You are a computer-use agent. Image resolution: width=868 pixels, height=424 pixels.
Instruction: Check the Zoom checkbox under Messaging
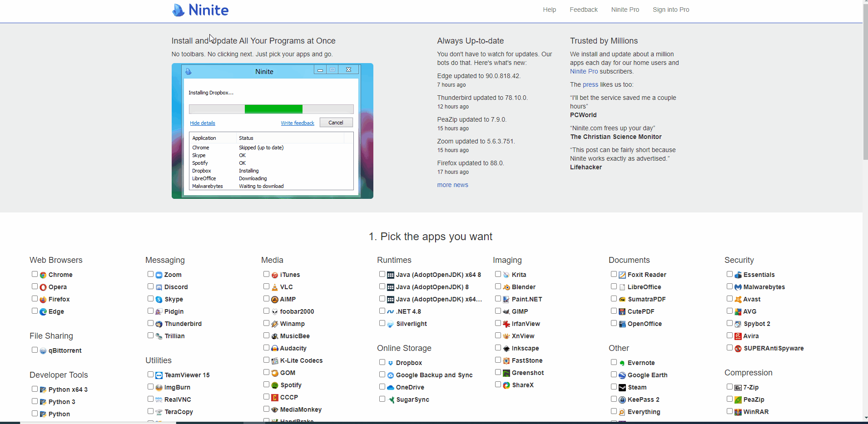150,274
